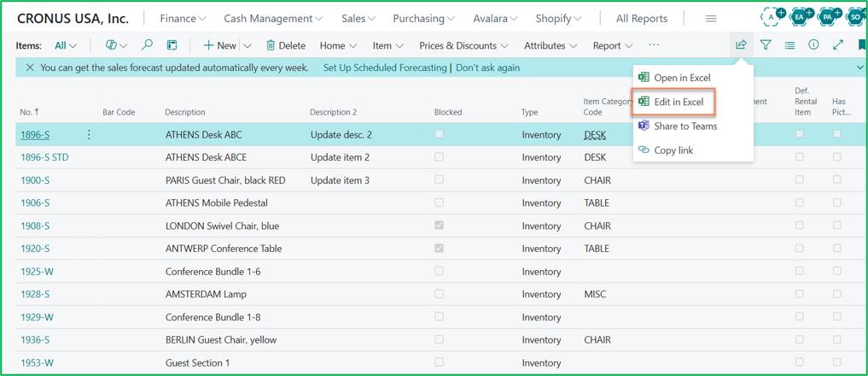868x376 pixels.
Task: Select the 'Update item 3' cell
Action: [x=340, y=180]
